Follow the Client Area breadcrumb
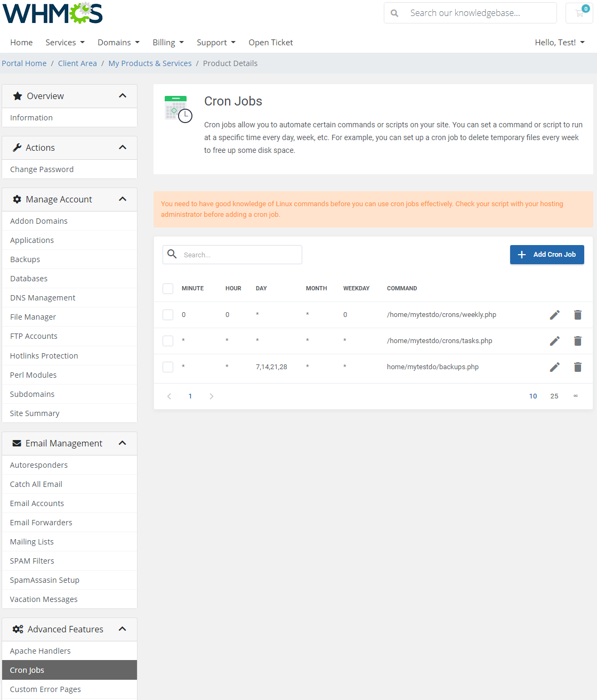 point(77,63)
